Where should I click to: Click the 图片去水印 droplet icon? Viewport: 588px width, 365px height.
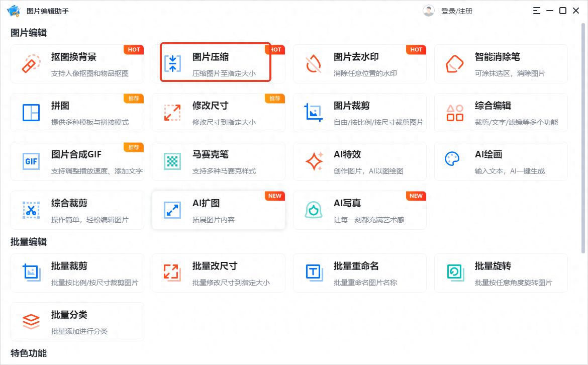314,64
